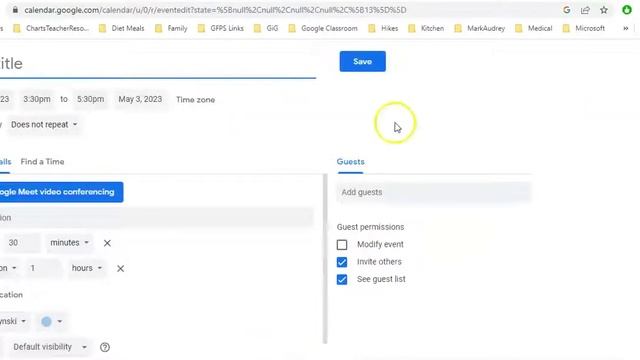This screenshot has height=360, width=640.
Task: Click the Add guests field
Action: (433, 192)
